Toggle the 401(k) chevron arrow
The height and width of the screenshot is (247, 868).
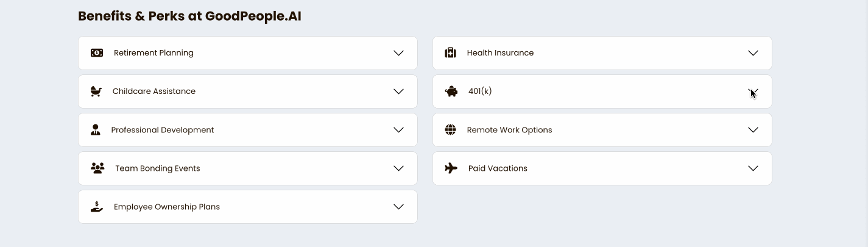click(753, 91)
